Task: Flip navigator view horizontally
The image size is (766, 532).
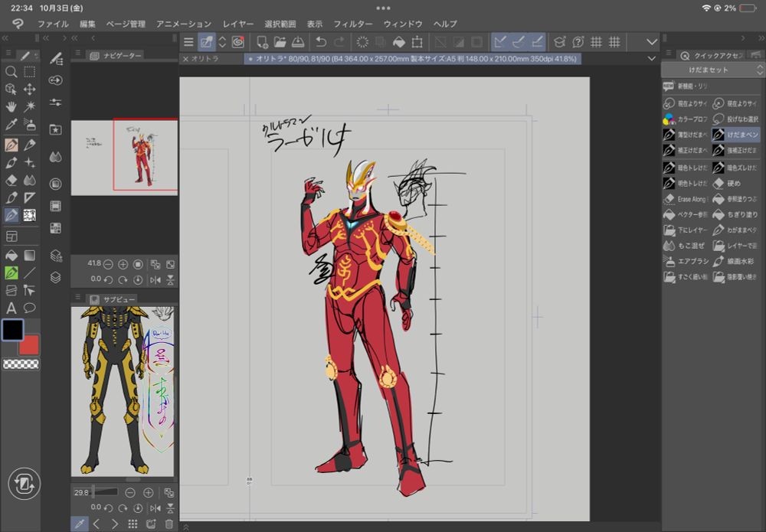Action: click(156, 279)
